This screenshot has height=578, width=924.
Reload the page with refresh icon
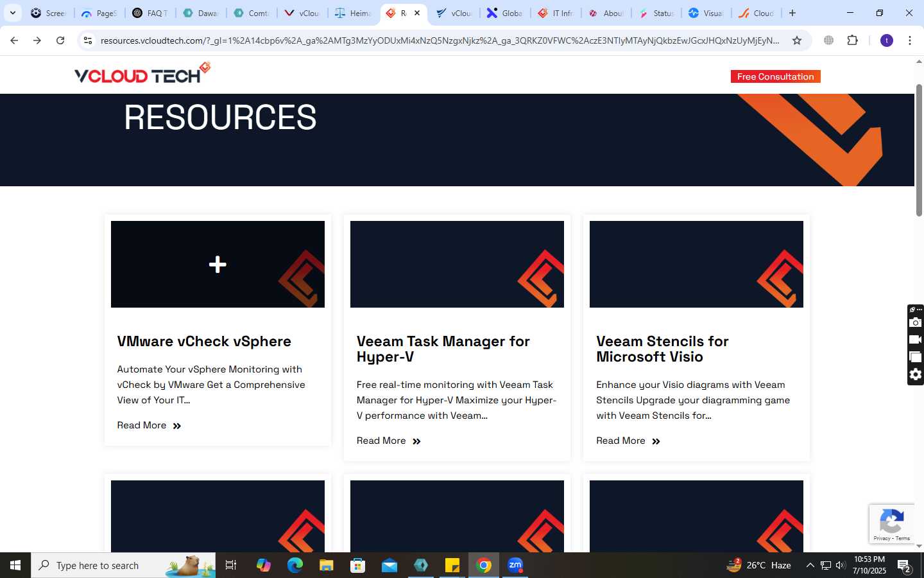[x=60, y=40]
